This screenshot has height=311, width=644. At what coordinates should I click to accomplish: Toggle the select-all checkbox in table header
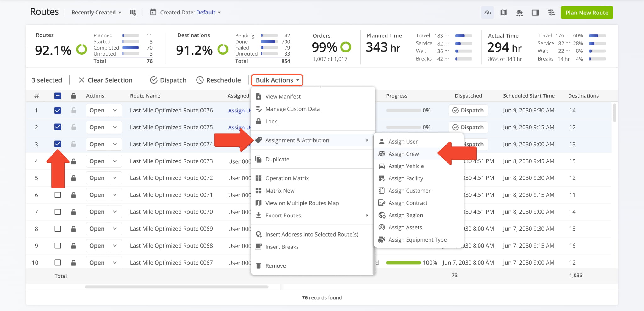(x=58, y=96)
